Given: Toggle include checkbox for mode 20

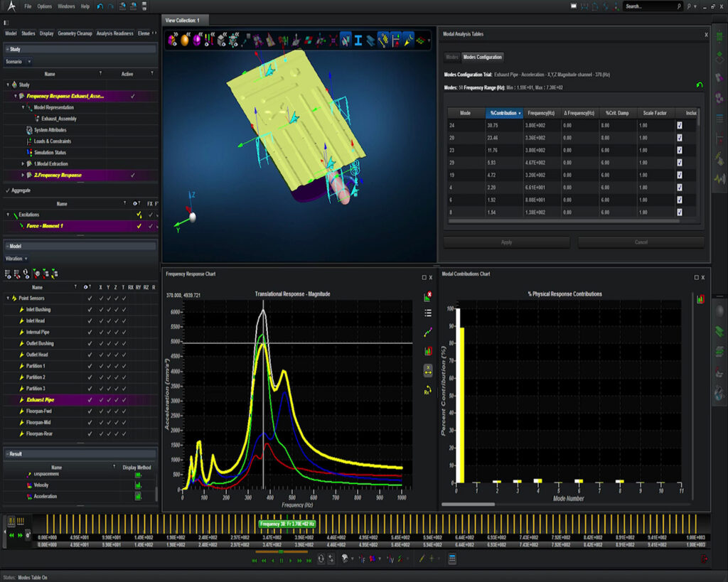Looking at the screenshot, I should 680,138.
